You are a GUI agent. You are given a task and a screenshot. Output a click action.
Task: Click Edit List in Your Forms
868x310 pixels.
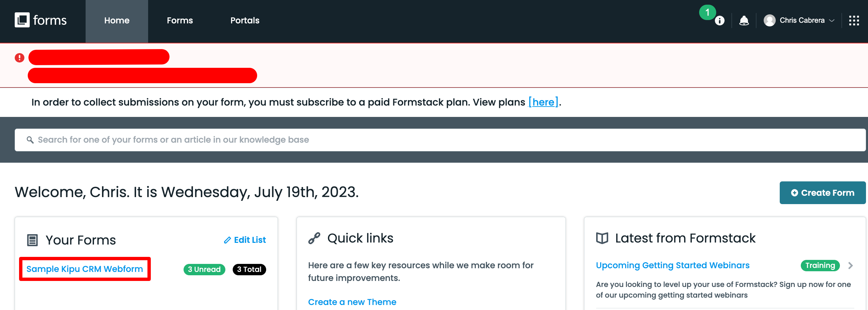click(x=245, y=240)
